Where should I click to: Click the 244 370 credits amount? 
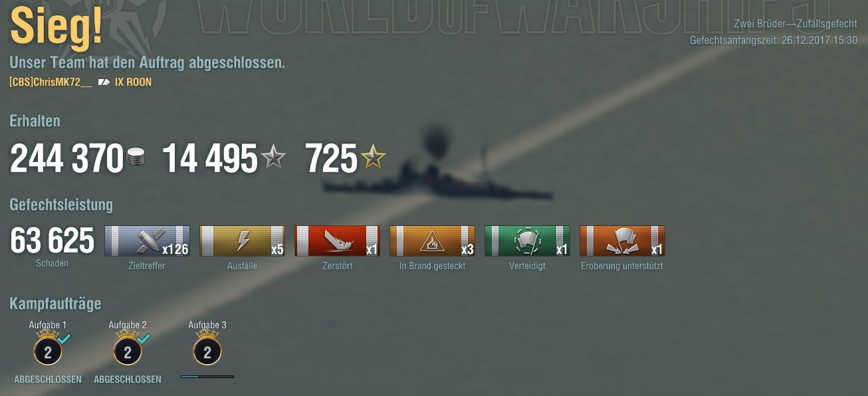[x=66, y=158]
